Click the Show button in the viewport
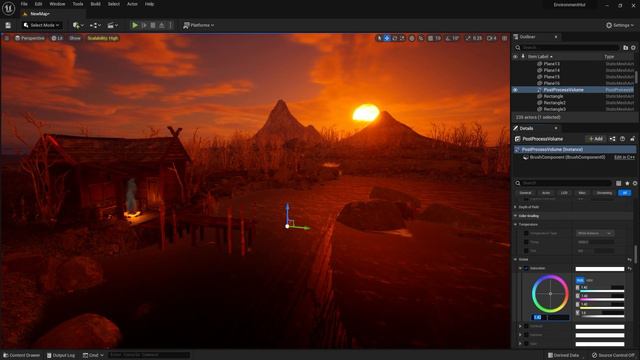Image resolution: width=640 pixels, height=360 pixels. (x=75, y=38)
